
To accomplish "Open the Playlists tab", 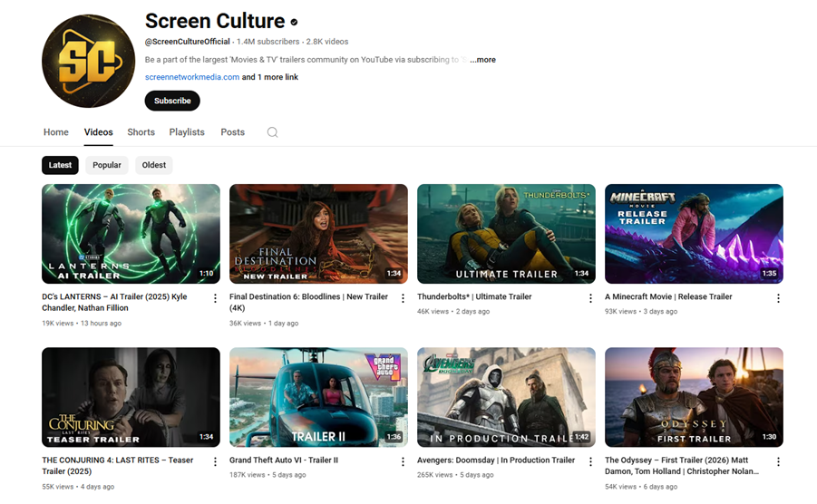I will (187, 132).
